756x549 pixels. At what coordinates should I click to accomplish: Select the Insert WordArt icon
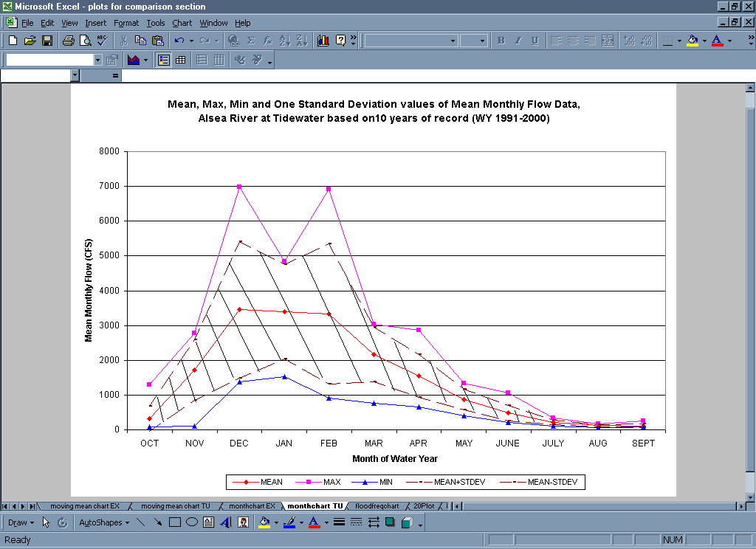click(225, 522)
